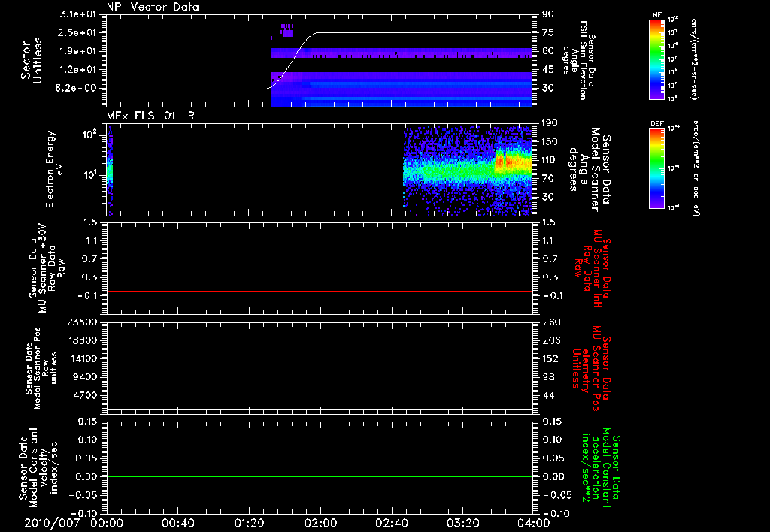The image size is (770, 532).
Task: Click the 4700 scanner position tick label
Action: [x=84, y=395]
